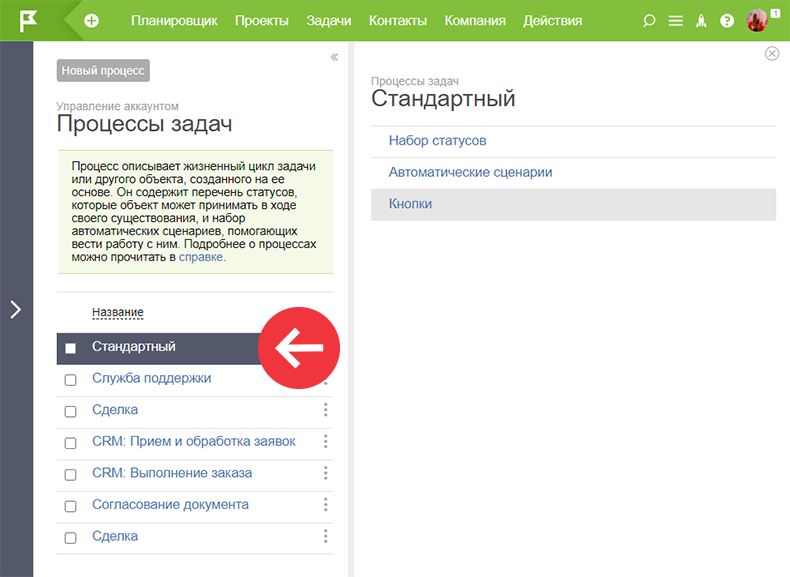Open the user avatar profile
790x577 pixels.
757,21
